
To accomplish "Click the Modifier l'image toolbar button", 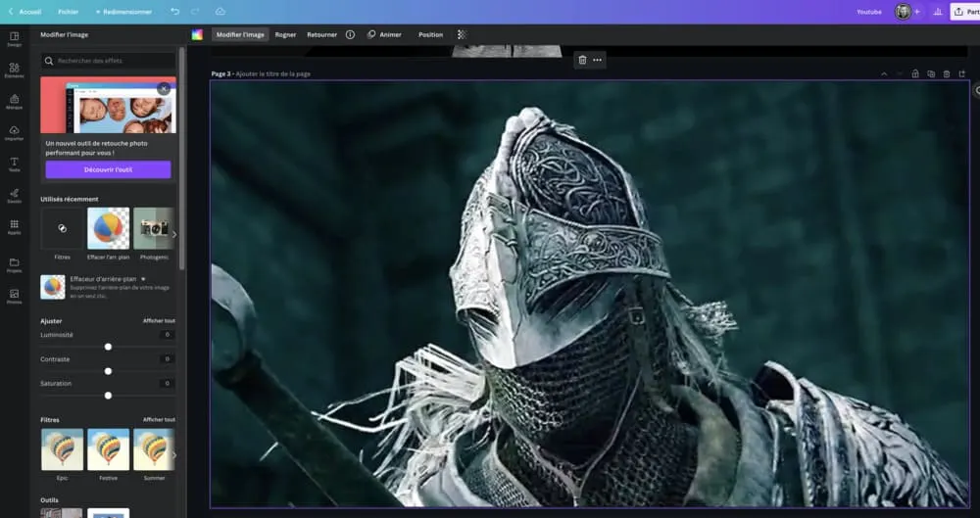I will point(240,35).
